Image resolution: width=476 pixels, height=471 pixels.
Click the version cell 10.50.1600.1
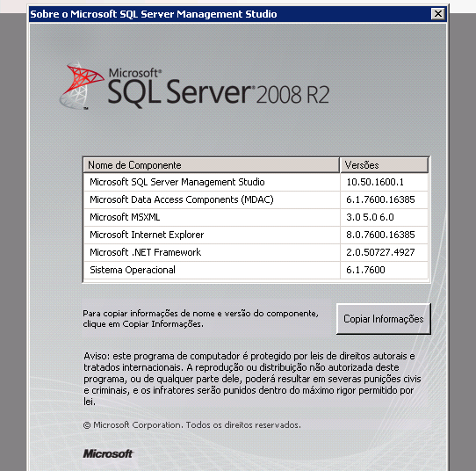coord(375,182)
